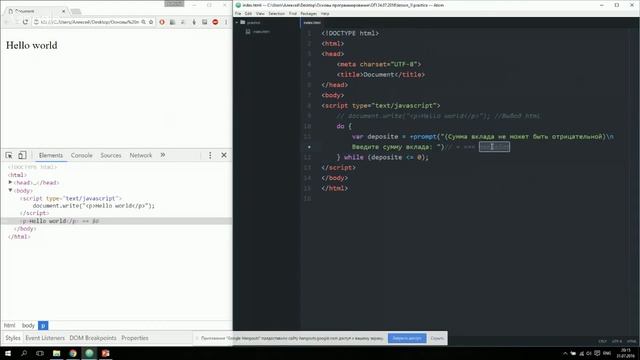Click the 'do {' line in editor
This screenshot has width=640, height=360.
point(344,126)
